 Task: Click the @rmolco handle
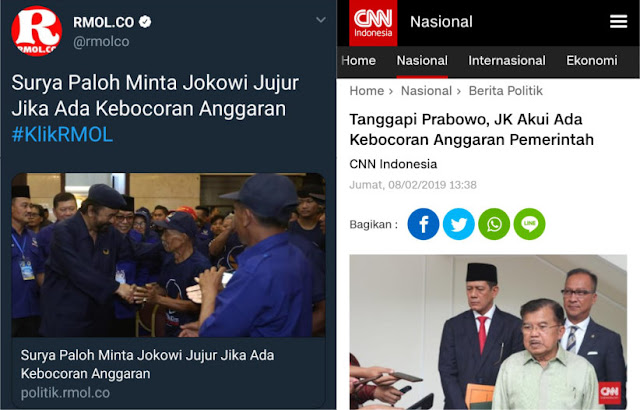coord(101,42)
